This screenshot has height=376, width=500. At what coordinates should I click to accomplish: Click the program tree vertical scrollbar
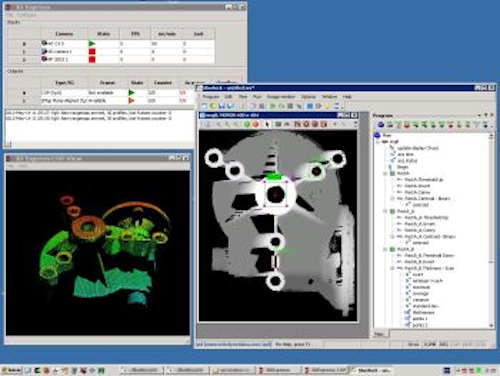tap(491, 230)
